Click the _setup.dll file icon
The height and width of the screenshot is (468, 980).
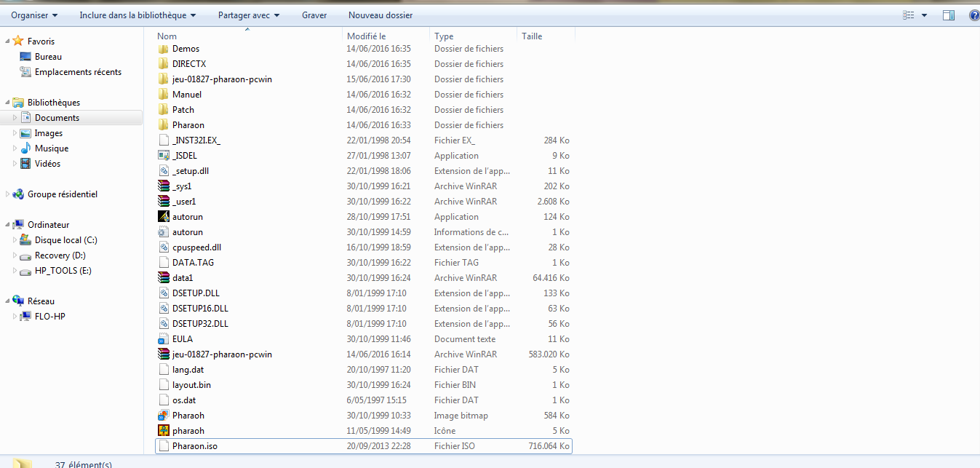click(164, 171)
